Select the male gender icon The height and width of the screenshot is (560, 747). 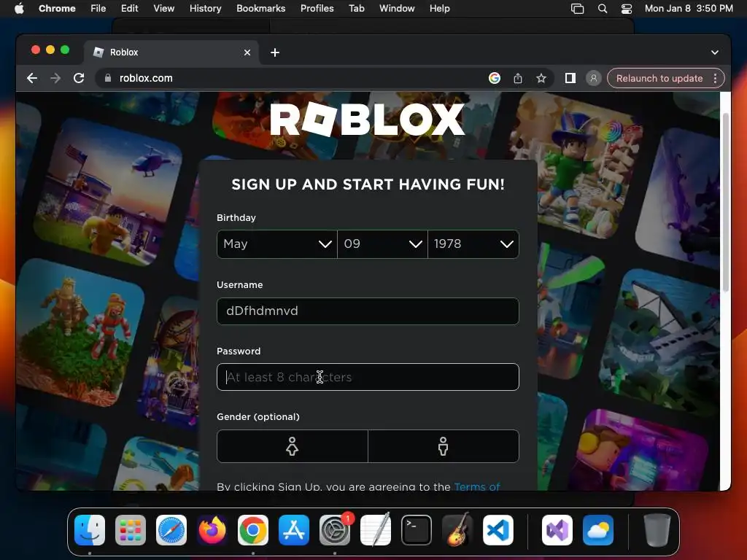(443, 446)
